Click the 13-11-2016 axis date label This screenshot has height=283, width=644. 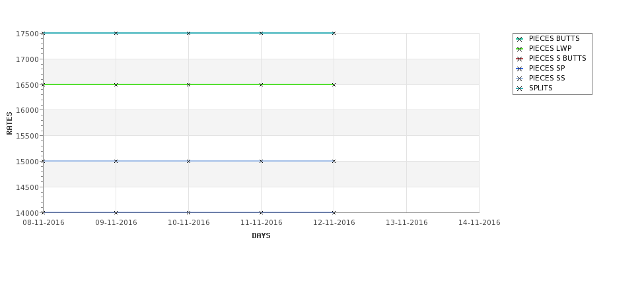407,223
